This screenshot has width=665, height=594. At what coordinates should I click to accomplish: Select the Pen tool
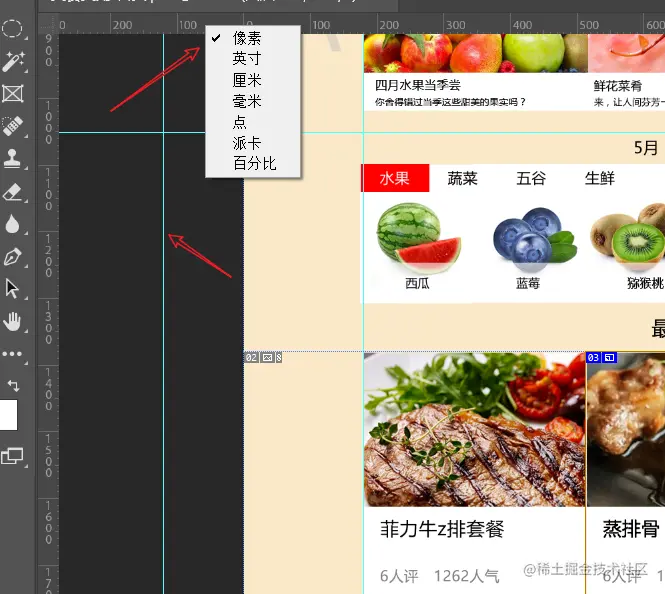12,257
